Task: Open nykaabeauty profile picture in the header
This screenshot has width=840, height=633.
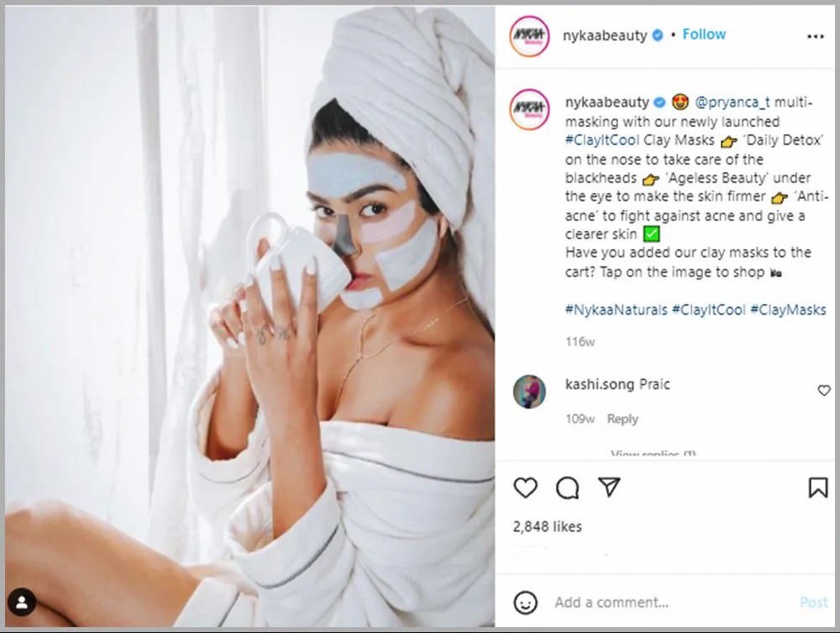Action: 529,36
